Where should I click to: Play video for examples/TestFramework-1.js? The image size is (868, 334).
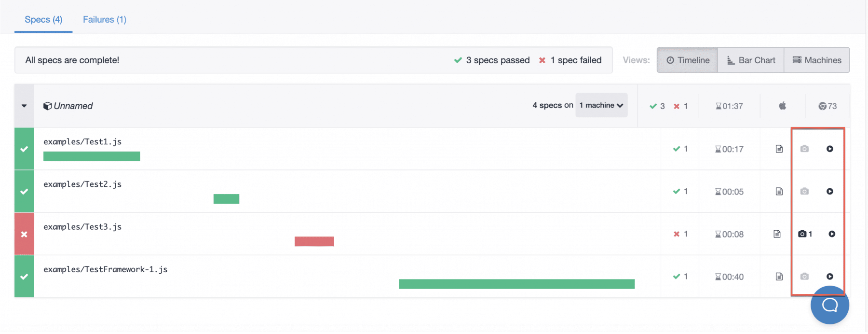tap(829, 277)
